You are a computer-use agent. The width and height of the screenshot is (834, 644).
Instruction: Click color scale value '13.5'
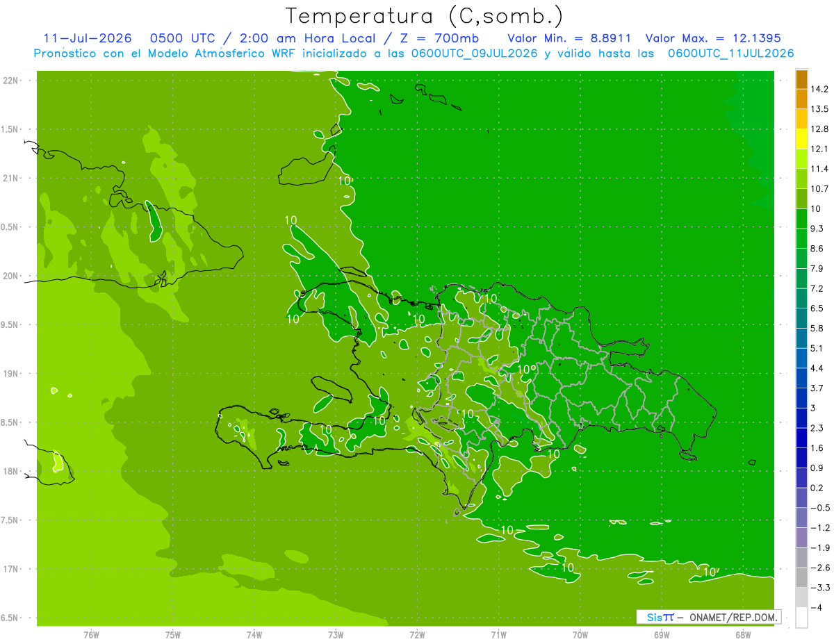[819, 109]
